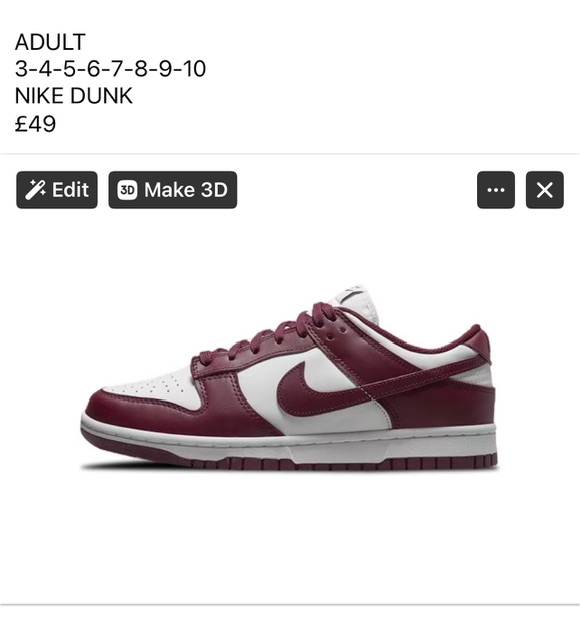This screenshot has height=640, width=580.
Task: Open the Edit image tool
Action: [57, 190]
